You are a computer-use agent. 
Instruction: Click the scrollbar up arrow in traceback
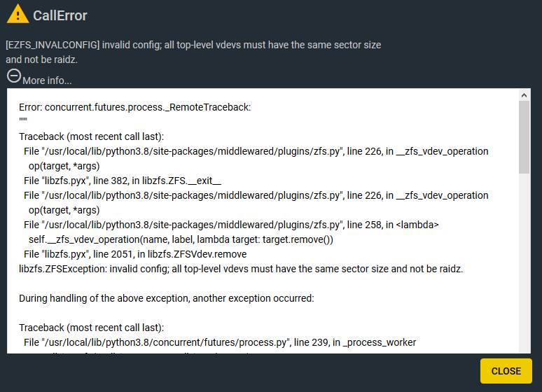[524, 95]
